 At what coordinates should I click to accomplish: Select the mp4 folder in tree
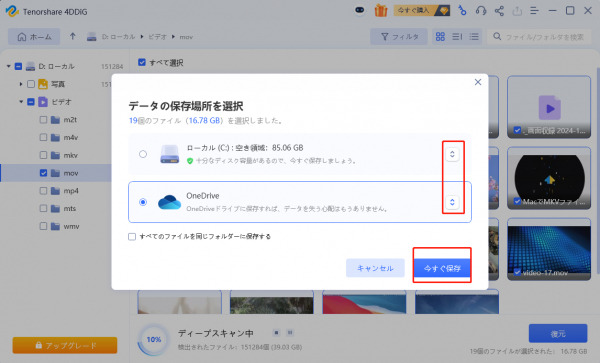pos(71,190)
